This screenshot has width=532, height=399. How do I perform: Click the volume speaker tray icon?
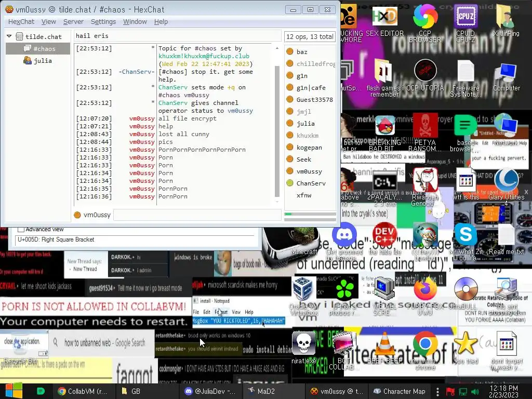tap(475, 392)
